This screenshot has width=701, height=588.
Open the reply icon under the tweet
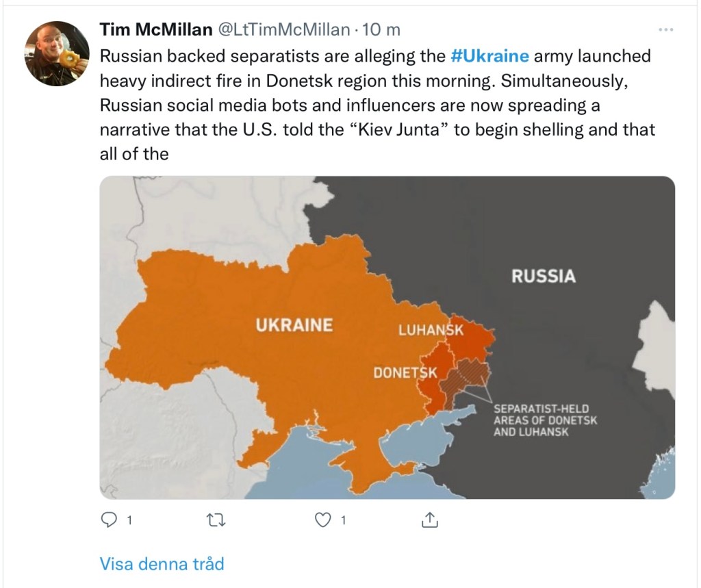(109, 521)
